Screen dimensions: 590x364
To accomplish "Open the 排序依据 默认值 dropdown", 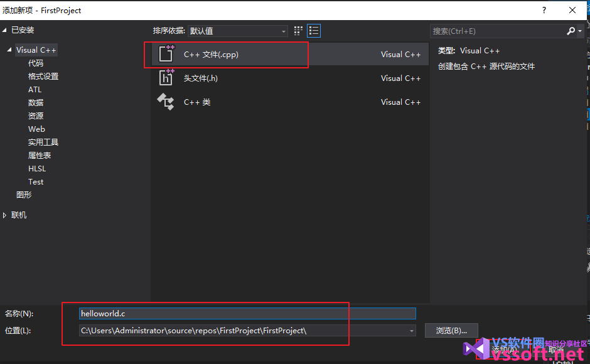I will tap(238, 31).
